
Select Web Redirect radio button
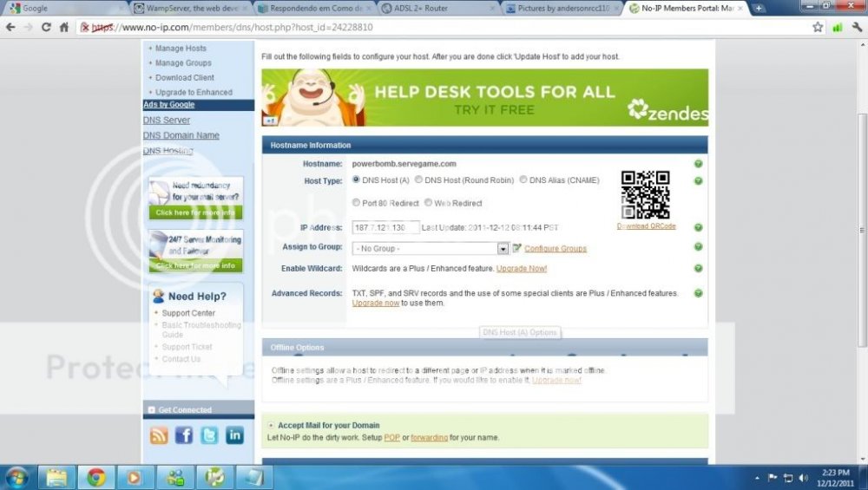[429, 203]
